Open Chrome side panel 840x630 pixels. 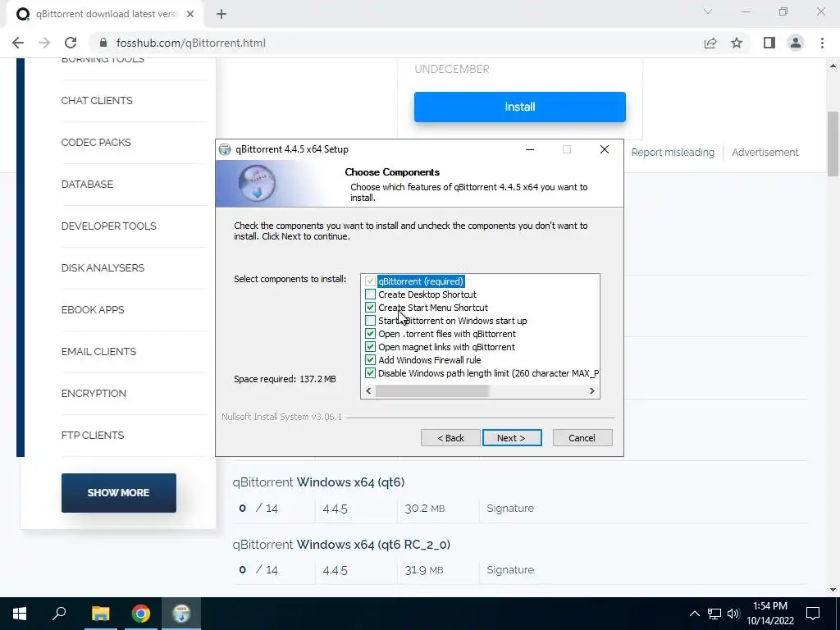click(x=769, y=43)
